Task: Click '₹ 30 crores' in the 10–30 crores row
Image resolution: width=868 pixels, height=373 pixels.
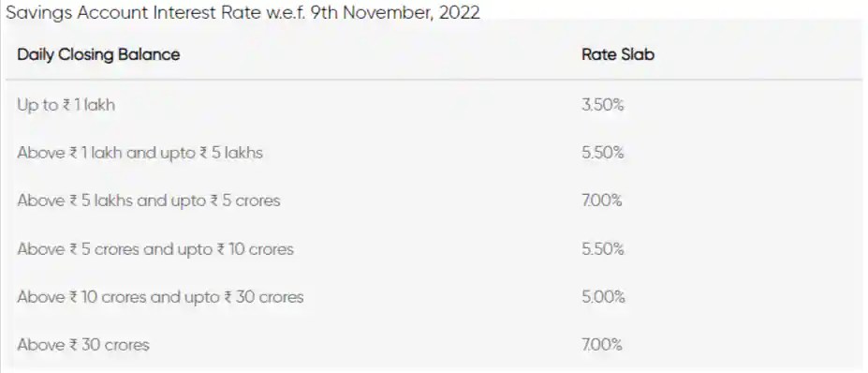Action: (x=264, y=297)
